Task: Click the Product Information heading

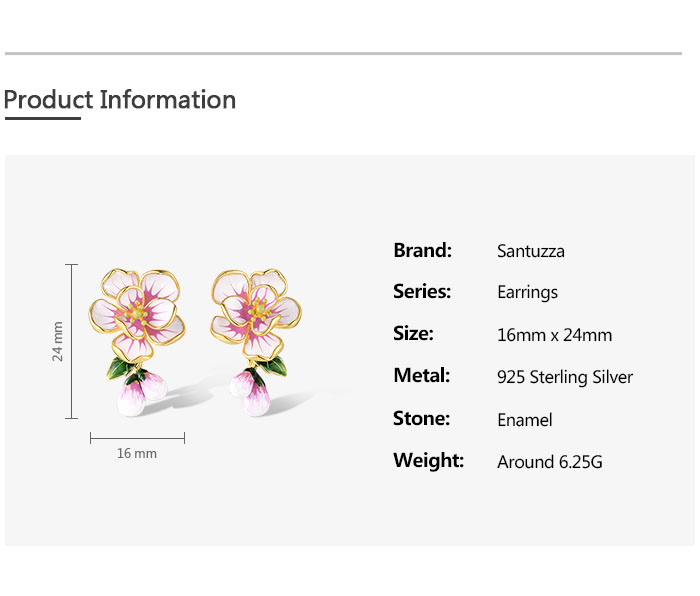Action: pyautogui.click(x=120, y=100)
